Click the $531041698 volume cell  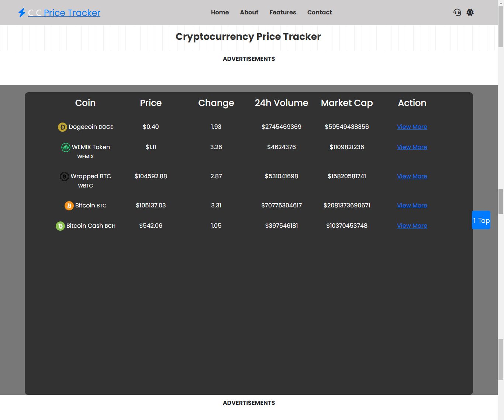(x=282, y=176)
